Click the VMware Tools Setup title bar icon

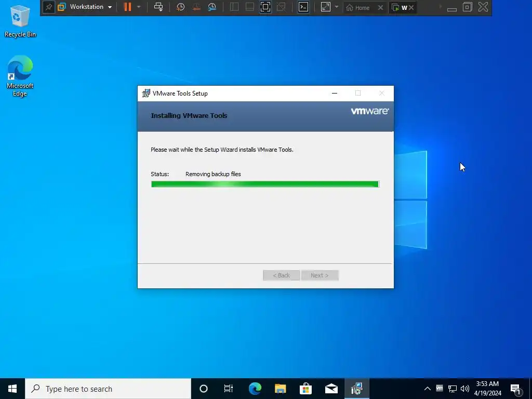[146, 94]
